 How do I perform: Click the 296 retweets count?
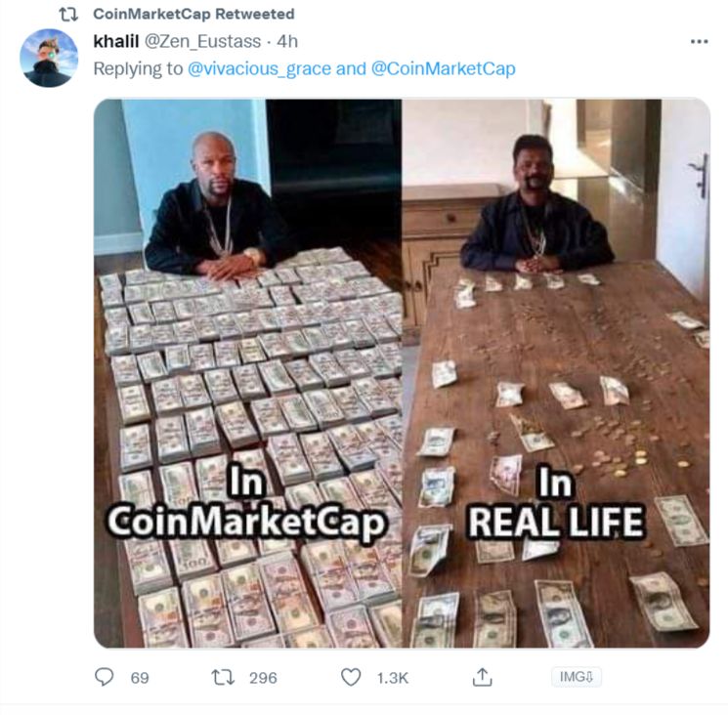pos(263,678)
